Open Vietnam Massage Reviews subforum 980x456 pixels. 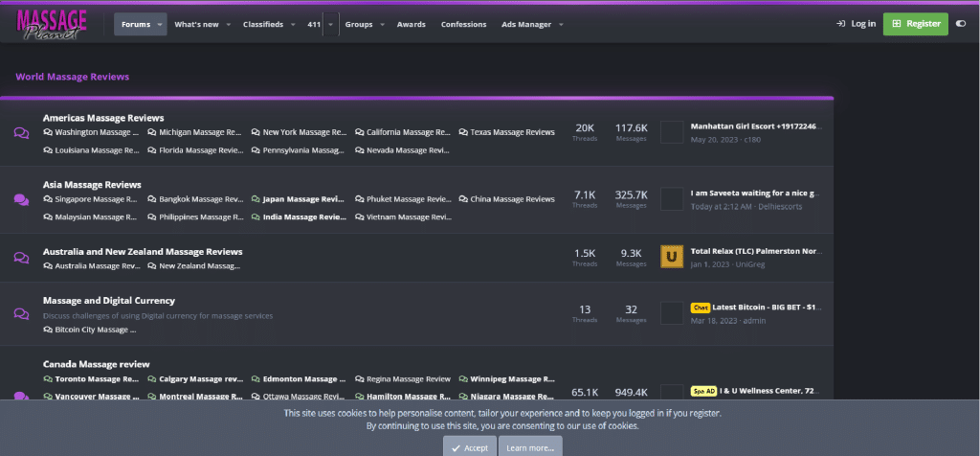[409, 217]
